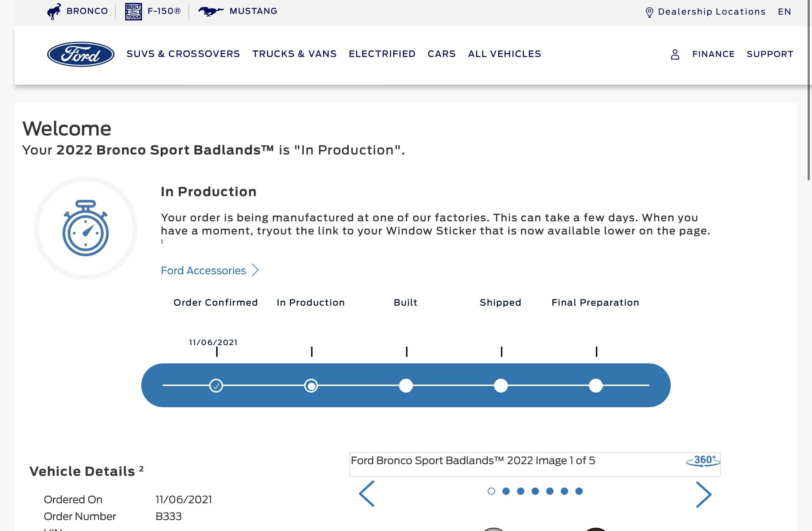
Task: Click the Mustang pony icon
Action: click(211, 11)
